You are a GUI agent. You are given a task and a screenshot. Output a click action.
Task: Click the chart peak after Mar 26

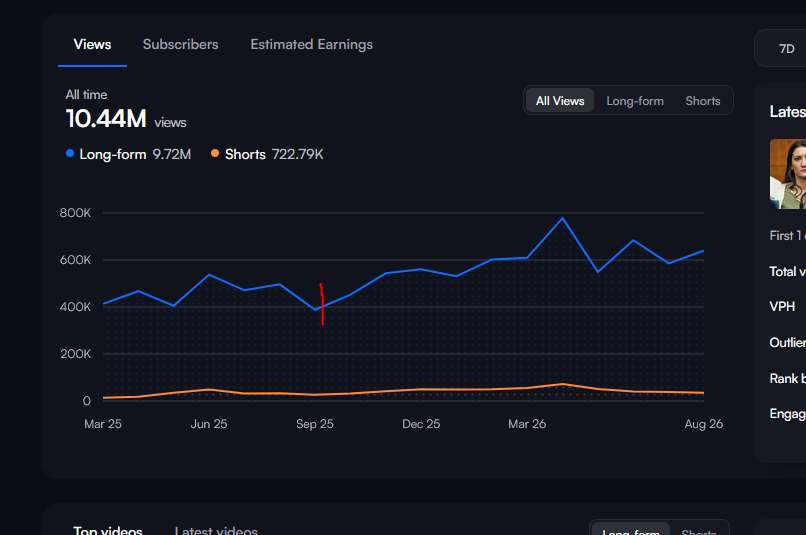[x=562, y=218]
